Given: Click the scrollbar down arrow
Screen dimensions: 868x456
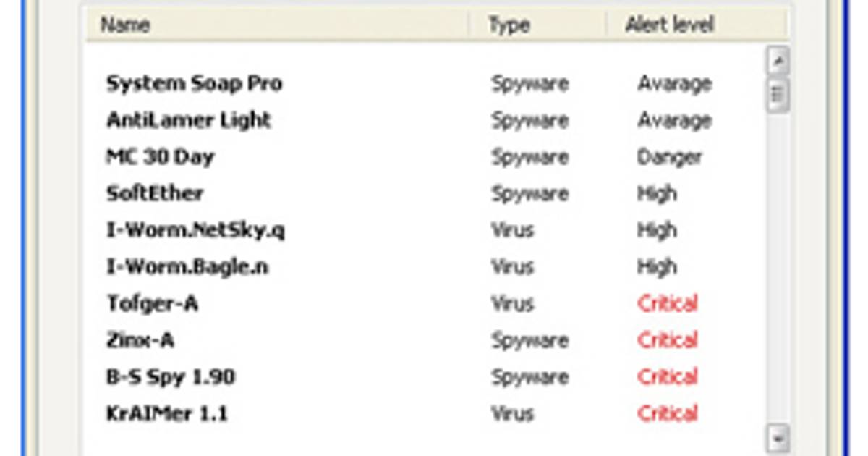Looking at the screenshot, I should 778,437.
